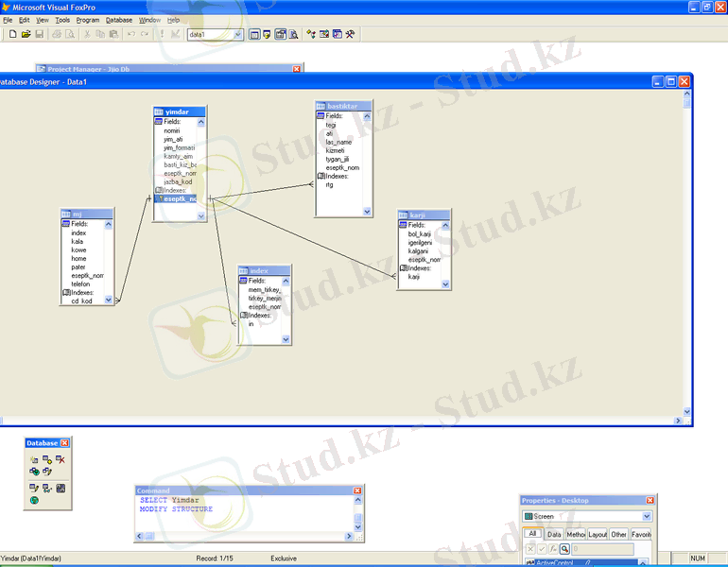Screen dimensions: 728x567
Task: Toggle the Data Session Window toolbar button
Action: tap(267, 34)
